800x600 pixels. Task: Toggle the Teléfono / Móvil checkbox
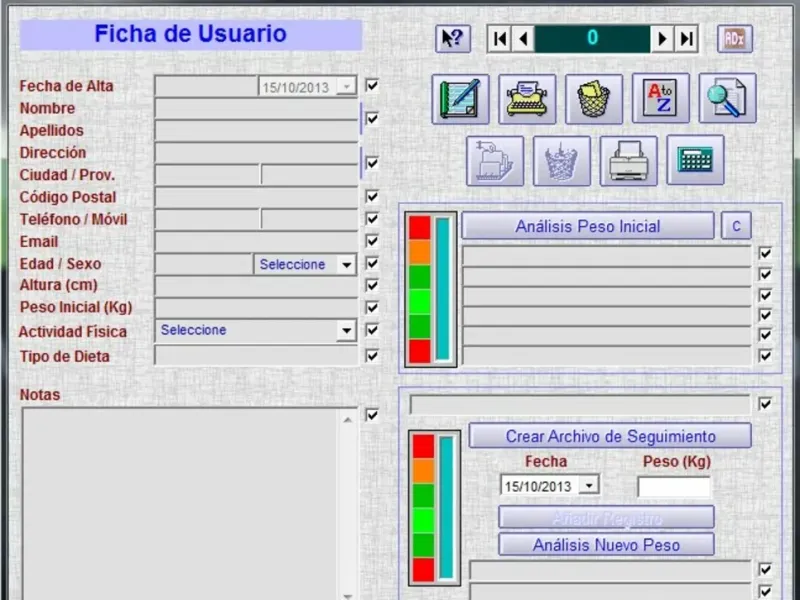372,218
